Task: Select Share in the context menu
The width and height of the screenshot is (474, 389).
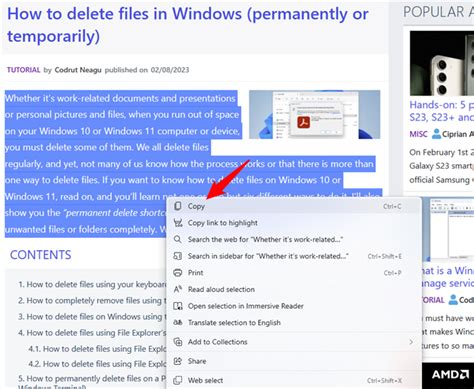Action: [294, 361]
